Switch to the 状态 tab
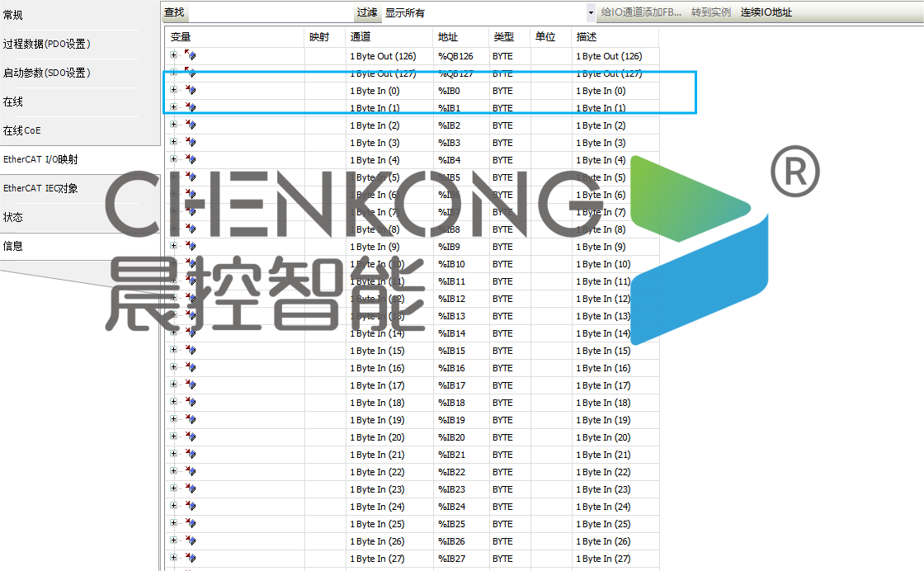Viewport: 924px width, 571px height. (x=13, y=217)
